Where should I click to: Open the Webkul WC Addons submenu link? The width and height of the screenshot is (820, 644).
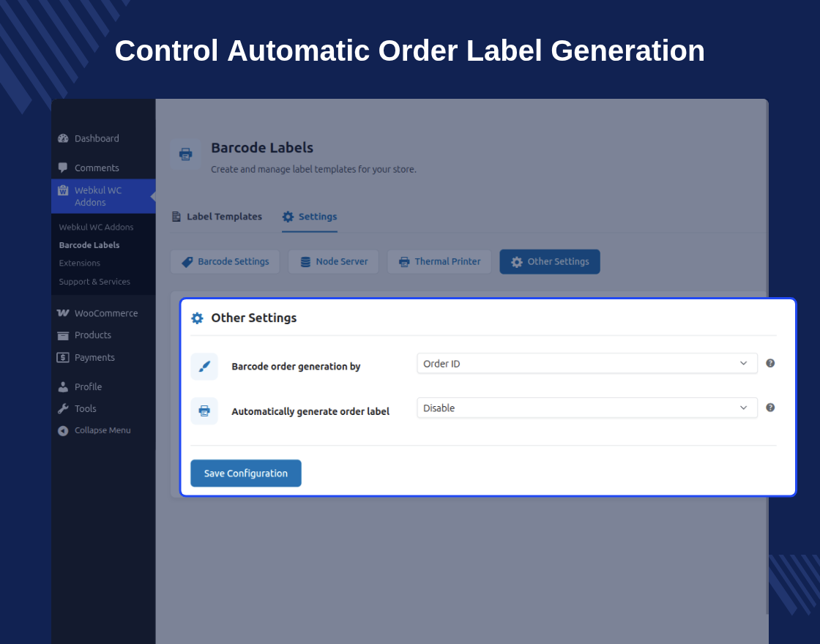96,227
